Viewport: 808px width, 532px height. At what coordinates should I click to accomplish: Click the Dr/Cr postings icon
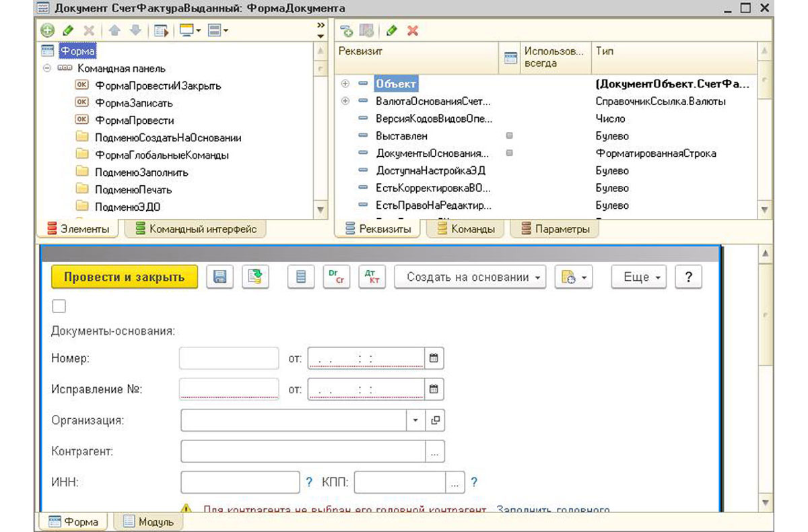pos(337,277)
